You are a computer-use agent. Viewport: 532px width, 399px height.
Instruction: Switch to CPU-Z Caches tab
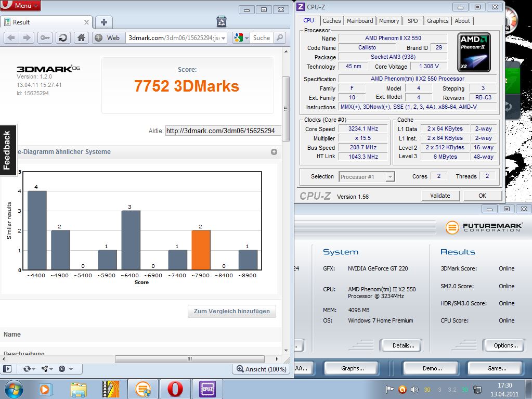point(331,21)
